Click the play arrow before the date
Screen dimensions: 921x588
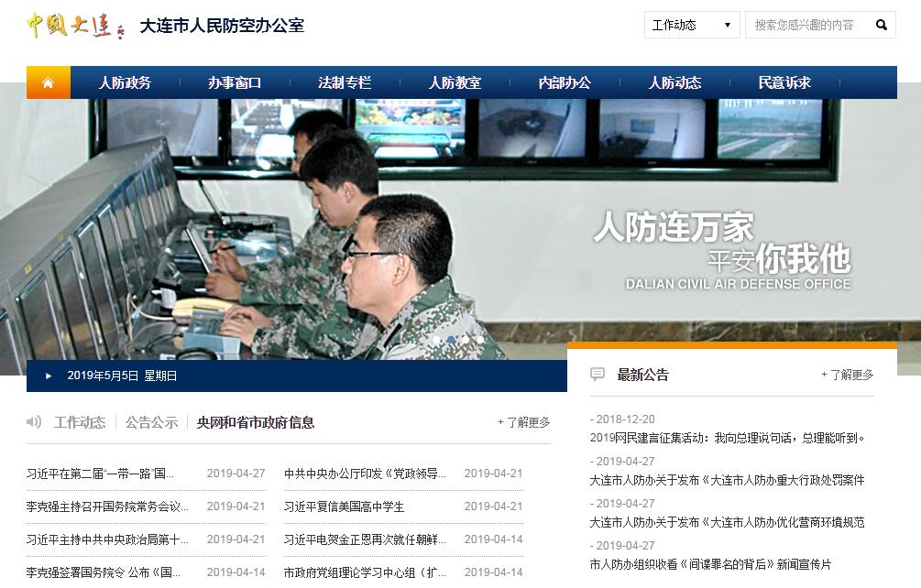(x=48, y=376)
